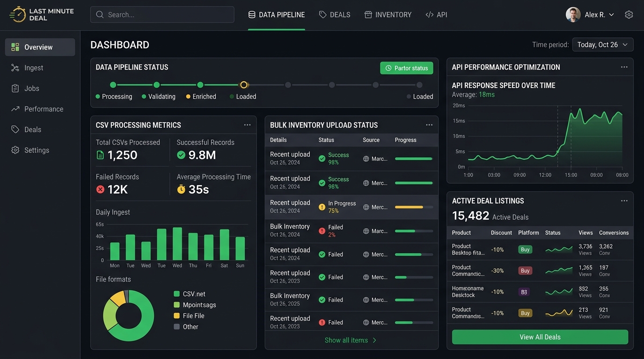The height and width of the screenshot is (359, 644).
Task: Click the current yellow pipeline stage marker
Action: click(244, 85)
